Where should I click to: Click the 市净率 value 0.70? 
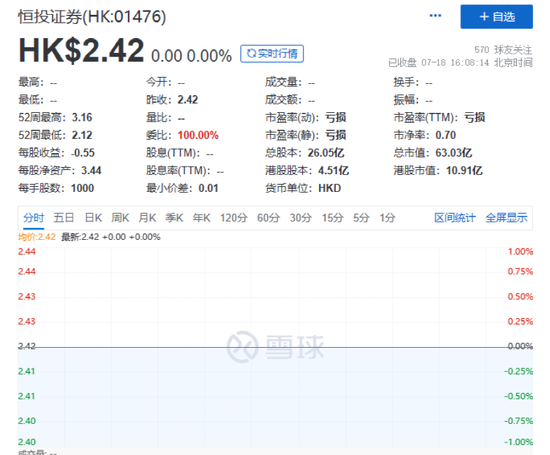445,135
